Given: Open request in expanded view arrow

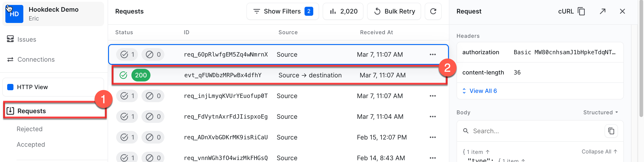Looking at the screenshot, I should coord(603,11).
